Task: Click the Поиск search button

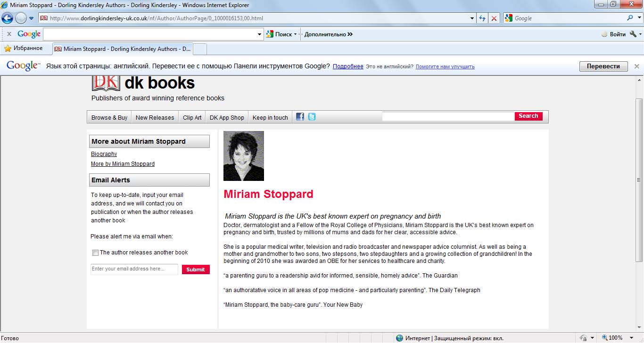Action: (279, 34)
